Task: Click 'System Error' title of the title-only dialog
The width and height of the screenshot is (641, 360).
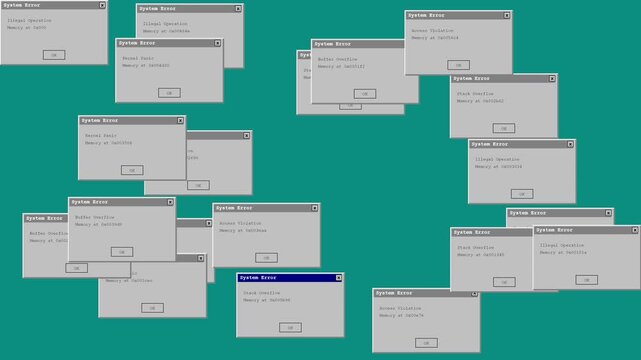Action: pyautogui.click(x=527, y=213)
